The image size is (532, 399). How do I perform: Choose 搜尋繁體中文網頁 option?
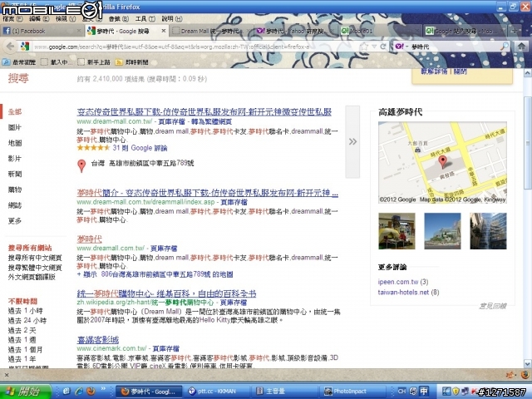point(35,268)
